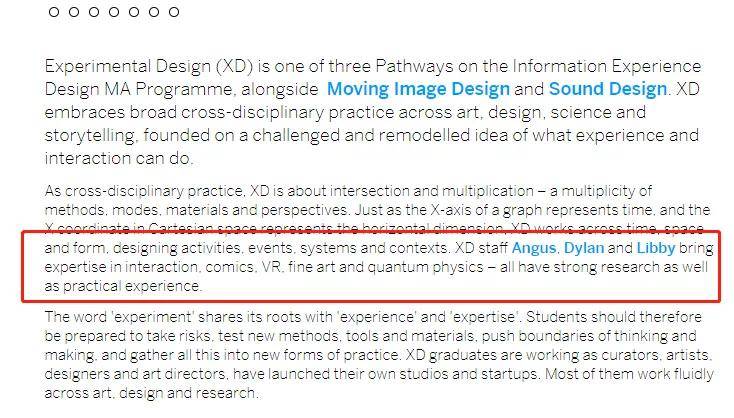Open the Sound Design pathway link
This screenshot has width=734, height=418.
point(608,89)
